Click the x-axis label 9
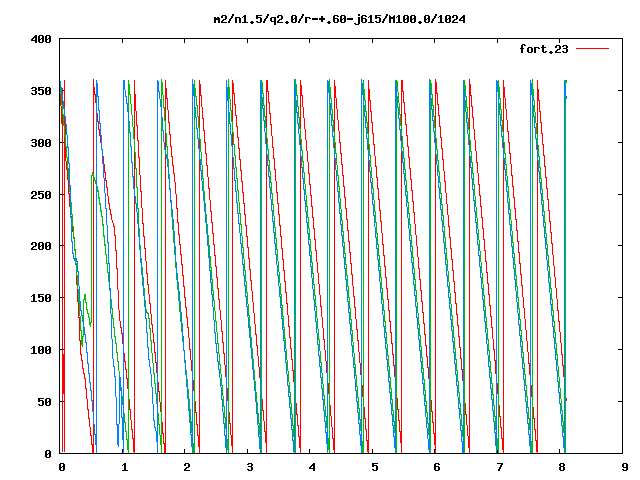This screenshot has height=480, width=640. point(624,467)
